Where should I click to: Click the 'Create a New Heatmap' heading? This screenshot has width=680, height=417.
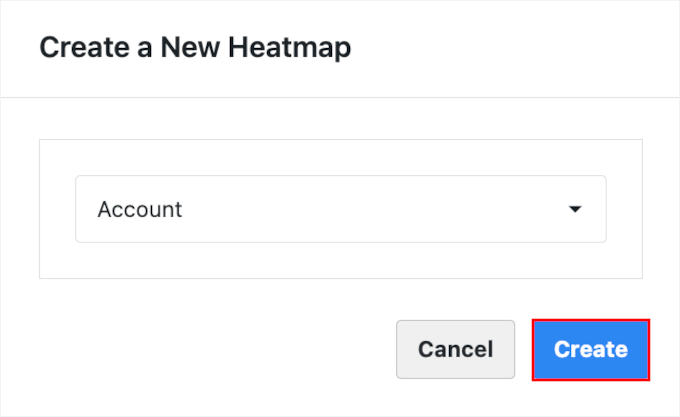(x=195, y=47)
